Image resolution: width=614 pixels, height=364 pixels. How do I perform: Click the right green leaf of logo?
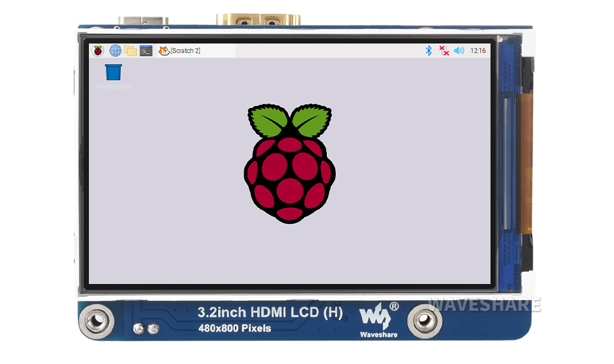point(313,120)
